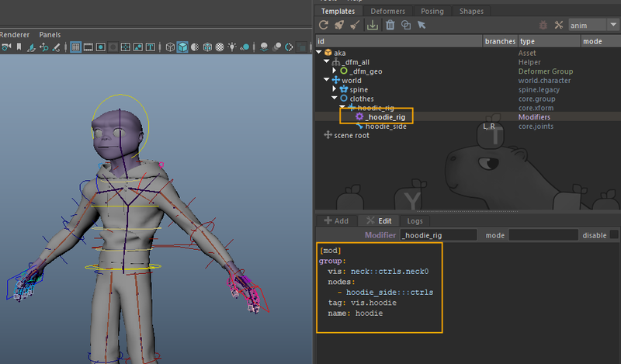Toggle smooth shaded cube display

pos(182,47)
